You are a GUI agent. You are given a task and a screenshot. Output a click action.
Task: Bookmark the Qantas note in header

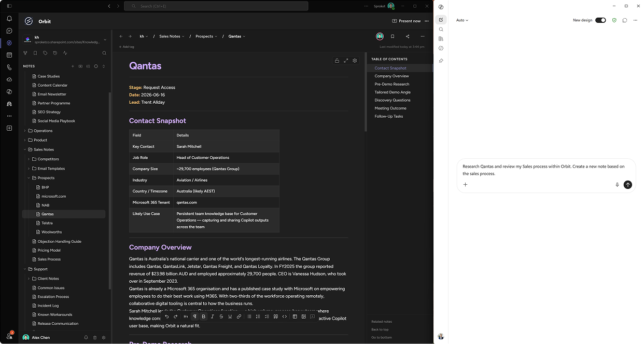[x=393, y=36]
